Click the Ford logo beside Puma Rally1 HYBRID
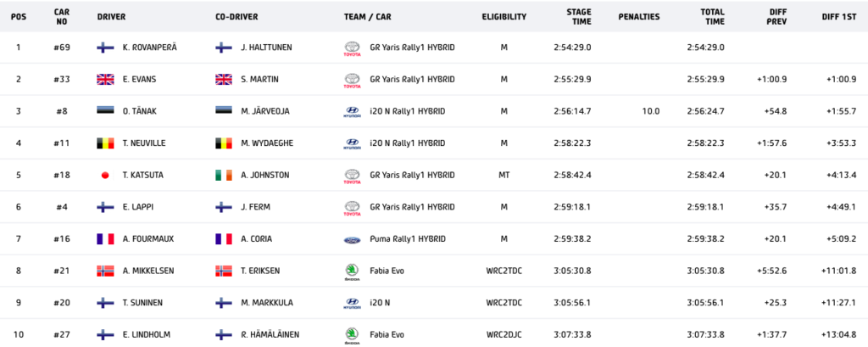The image size is (868, 347). click(x=352, y=238)
